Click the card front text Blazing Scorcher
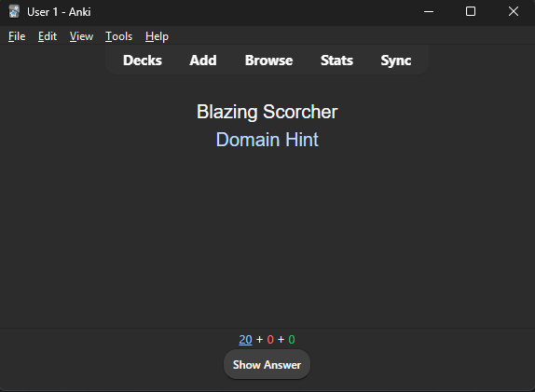The image size is (535, 392). click(x=267, y=112)
